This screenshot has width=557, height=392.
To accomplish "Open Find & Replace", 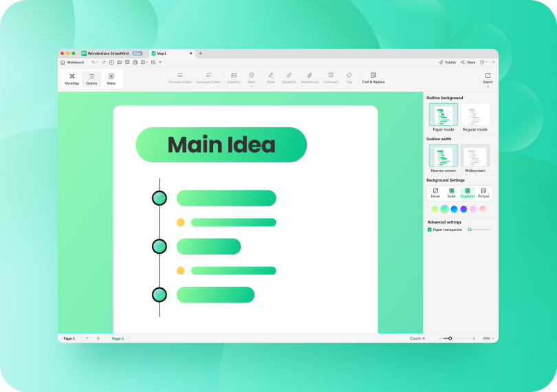I will click(x=373, y=78).
